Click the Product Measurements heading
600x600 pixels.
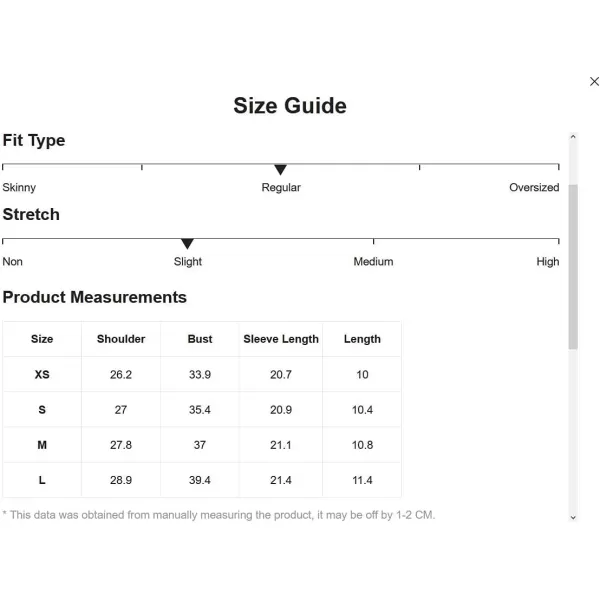pos(95,297)
